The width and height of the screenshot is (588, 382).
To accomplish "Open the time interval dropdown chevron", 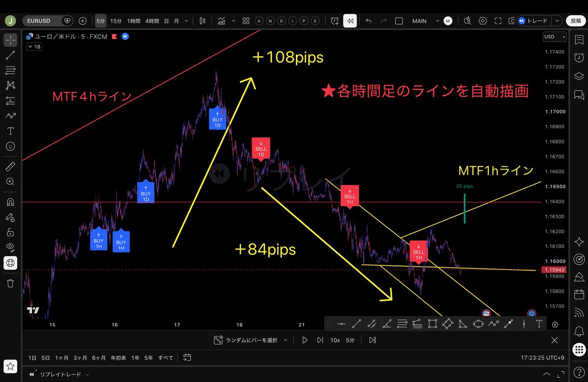I will coord(187,21).
